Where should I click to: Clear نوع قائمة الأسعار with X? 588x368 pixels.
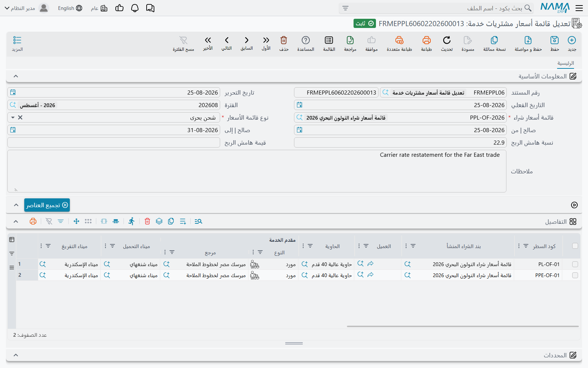20,117
